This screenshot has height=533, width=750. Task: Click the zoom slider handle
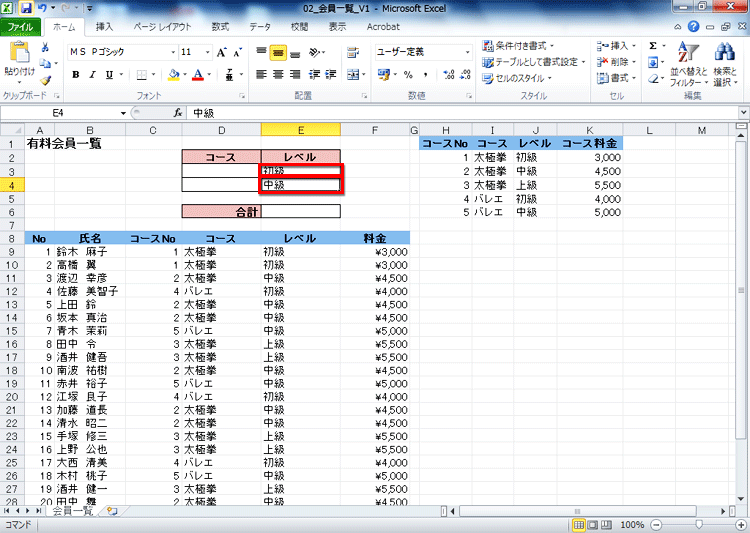point(699,525)
